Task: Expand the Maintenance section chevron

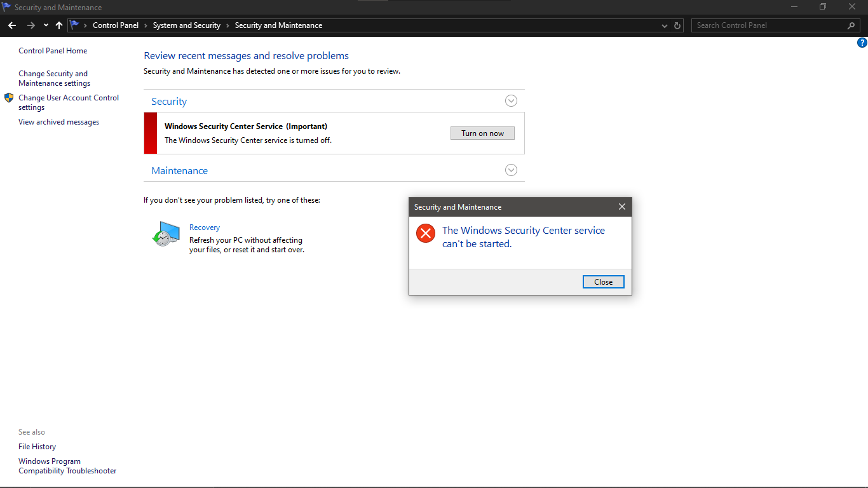Action: click(x=511, y=170)
